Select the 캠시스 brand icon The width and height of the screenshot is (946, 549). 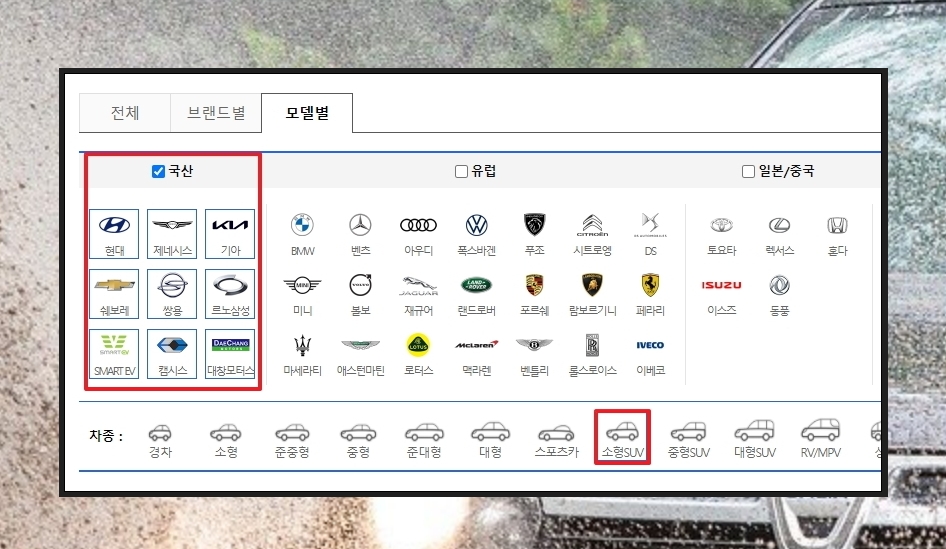[172, 354]
